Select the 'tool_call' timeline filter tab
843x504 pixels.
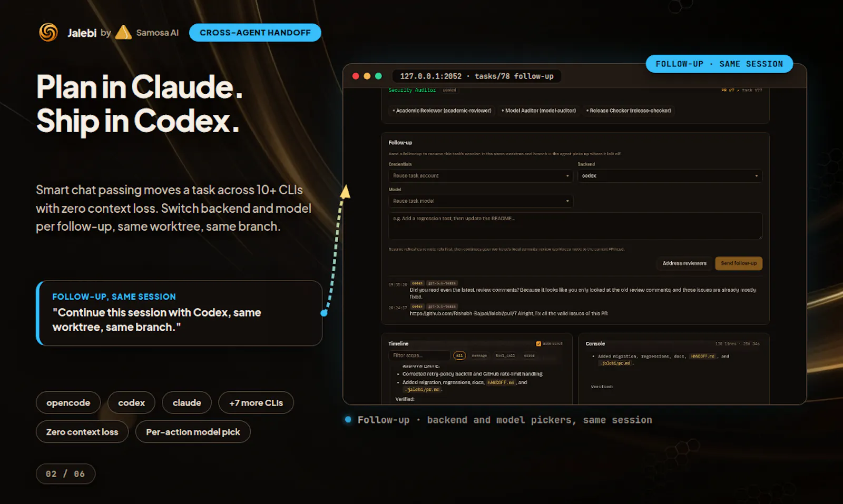(x=505, y=355)
